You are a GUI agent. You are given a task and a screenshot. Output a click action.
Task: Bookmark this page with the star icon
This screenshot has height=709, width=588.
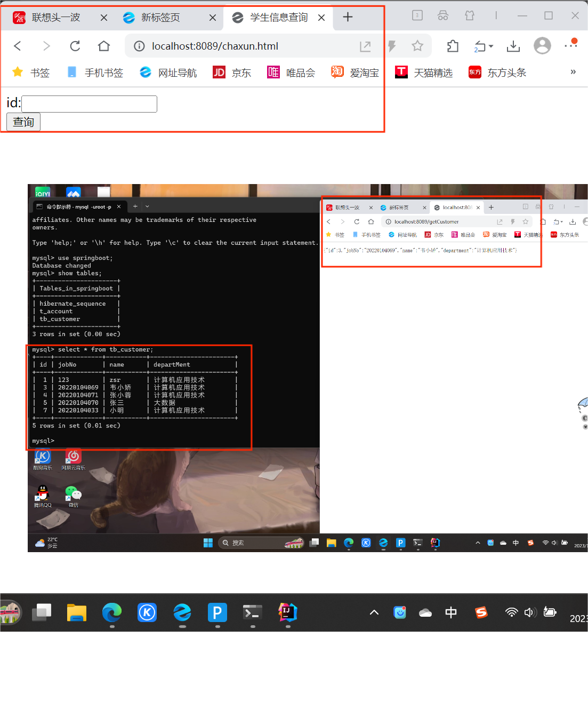pyautogui.click(x=417, y=46)
